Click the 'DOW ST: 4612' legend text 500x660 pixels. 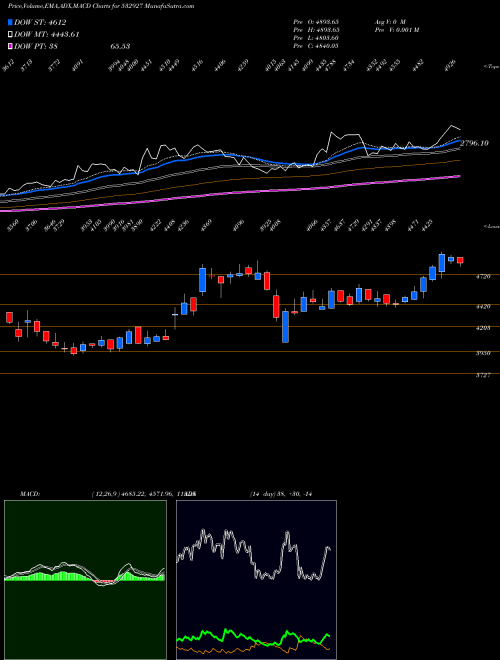pos(40,23)
